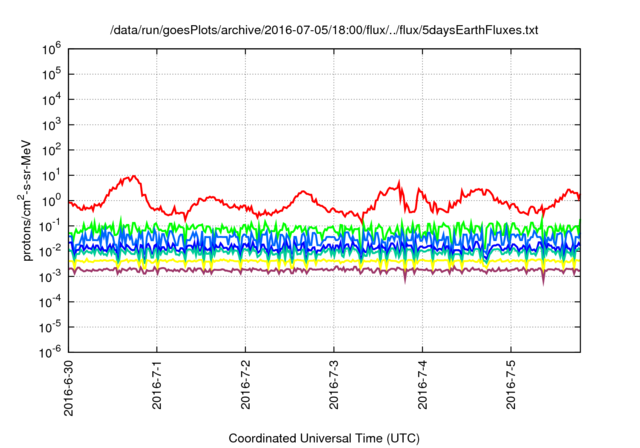Click the y-axis tick label 10^-6
Viewport: 640px width, 448px height.
point(51,352)
